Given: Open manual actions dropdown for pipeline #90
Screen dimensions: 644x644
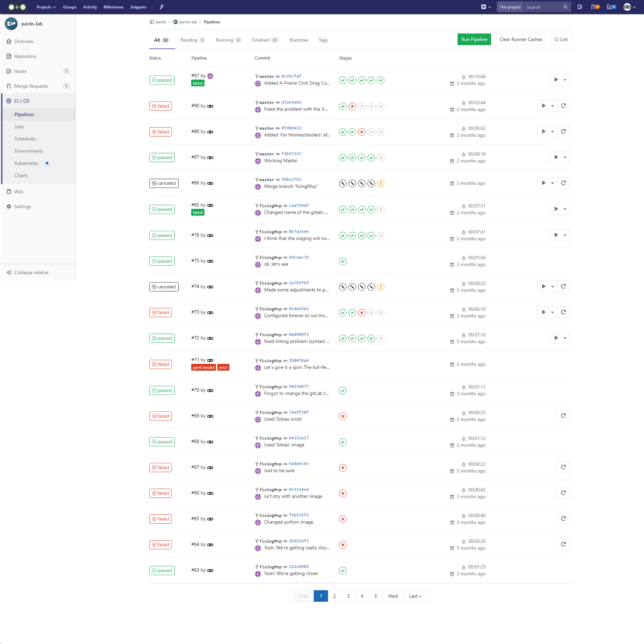Looking at the screenshot, I should [x=547, y=106].
